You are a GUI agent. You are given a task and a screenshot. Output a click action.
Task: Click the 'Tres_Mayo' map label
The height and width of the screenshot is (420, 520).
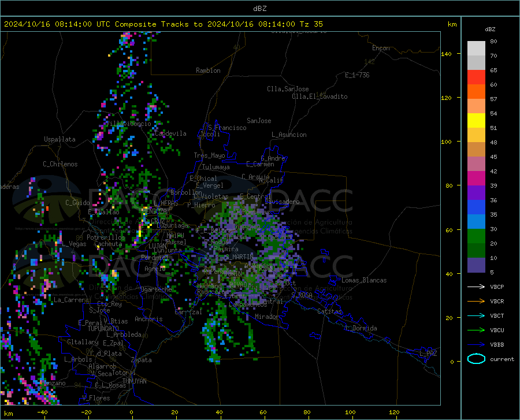coord(209,155)
